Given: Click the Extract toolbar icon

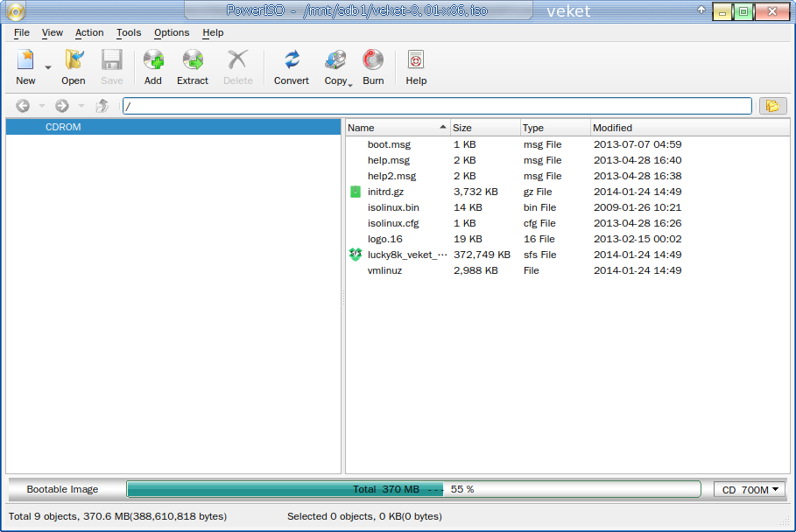Looking at the screenshot, I should [193, 59].
